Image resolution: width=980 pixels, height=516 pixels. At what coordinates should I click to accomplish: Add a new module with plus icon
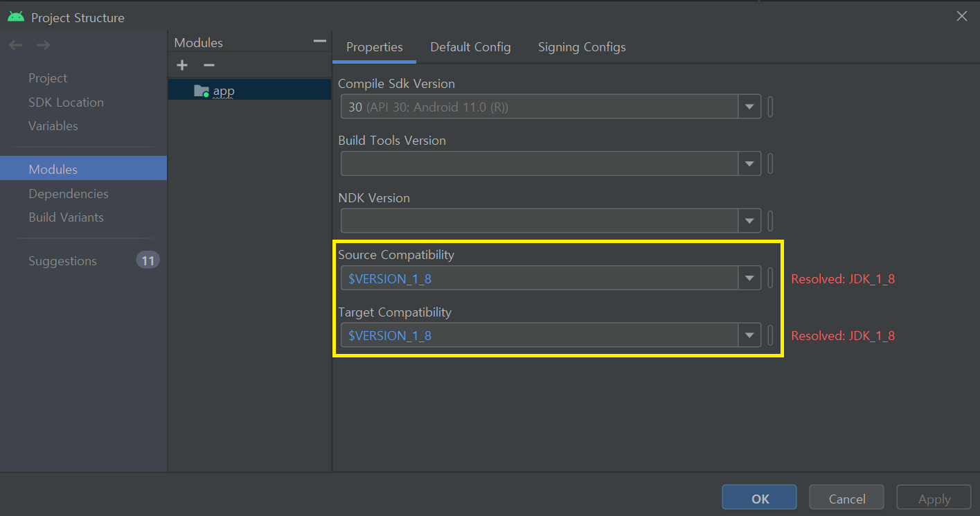click(182, 65)
